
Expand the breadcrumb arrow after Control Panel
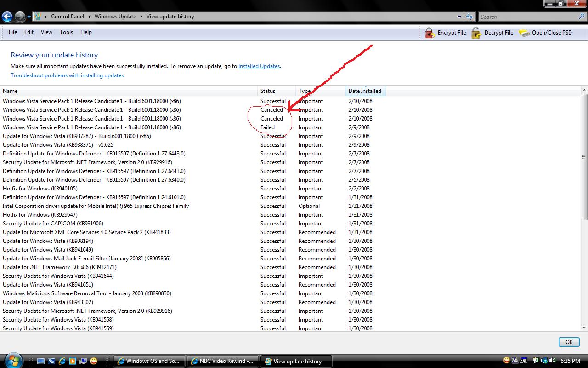coord(90,17)
